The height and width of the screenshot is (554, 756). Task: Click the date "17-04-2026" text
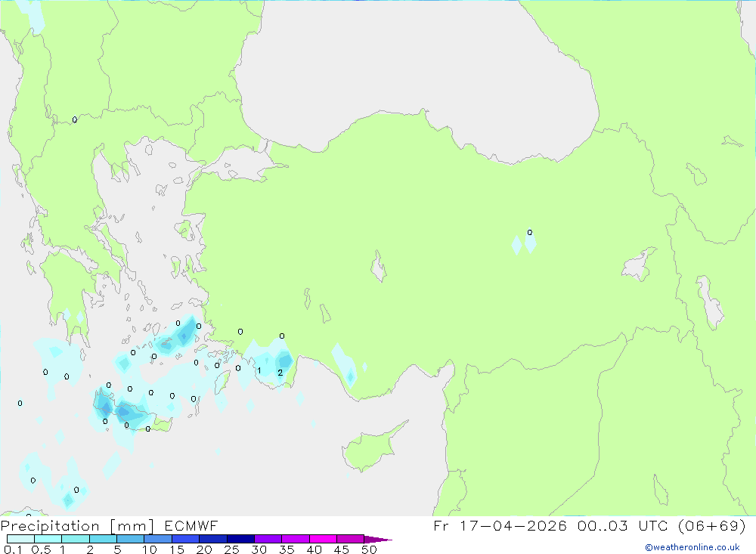click(x=513, y=525)
